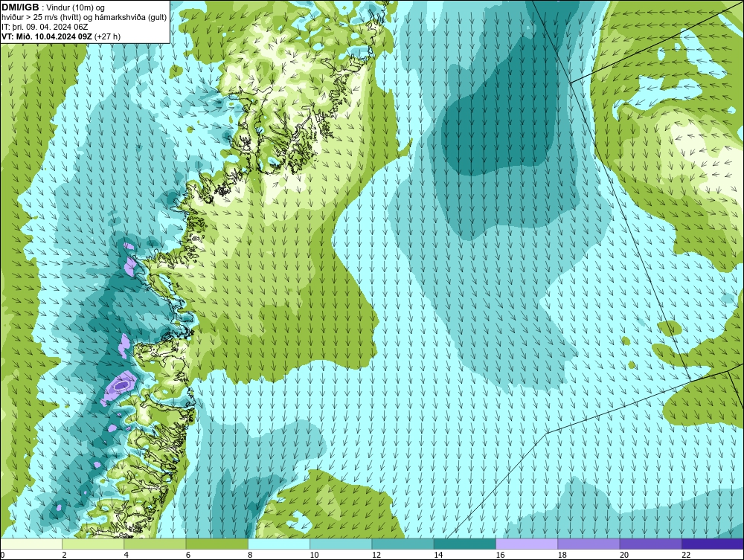
Task: Click the legend scale label "16"
Action: (x=500, y=556)
